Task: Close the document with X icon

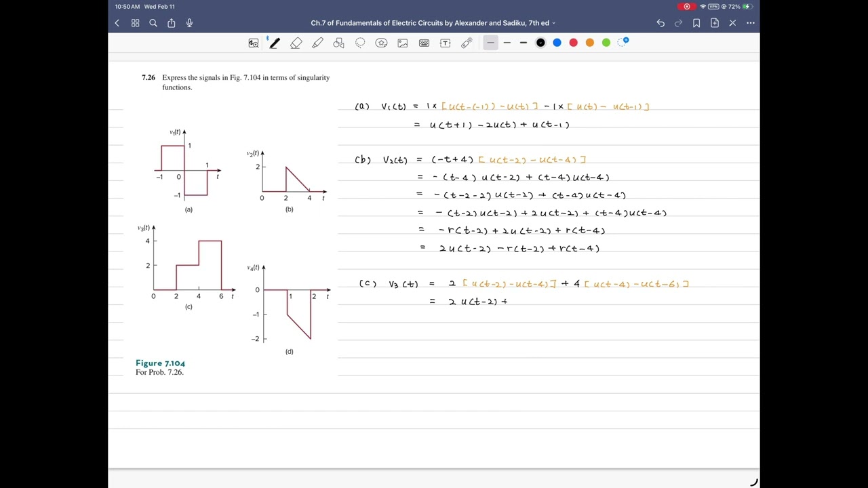Action: point(732,23)
